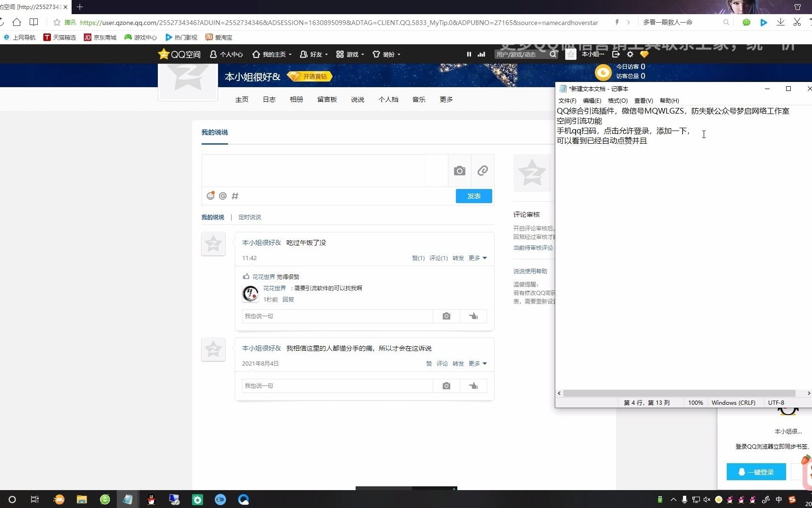Image resolution: width=812 pixels, height=508 pixels.
Task: Click camera icon under the 2021年8月4日 post
Action: tap(446, 386)
